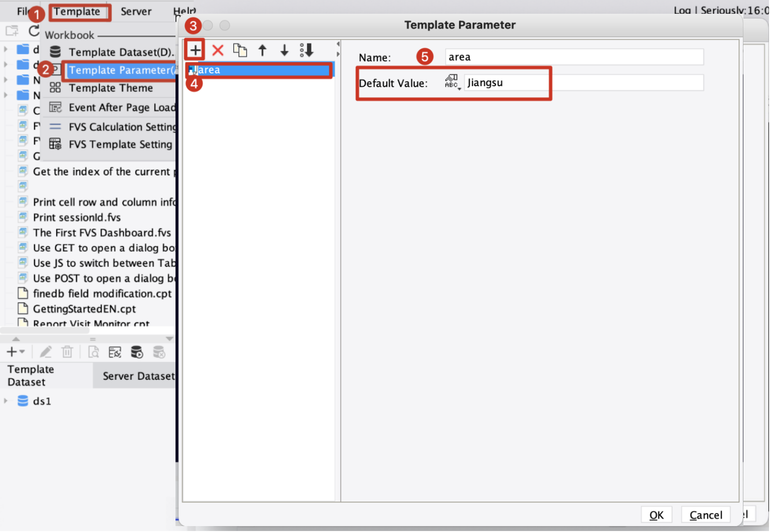
Task: Move the parameter down in the list
Action: [284, 50]
